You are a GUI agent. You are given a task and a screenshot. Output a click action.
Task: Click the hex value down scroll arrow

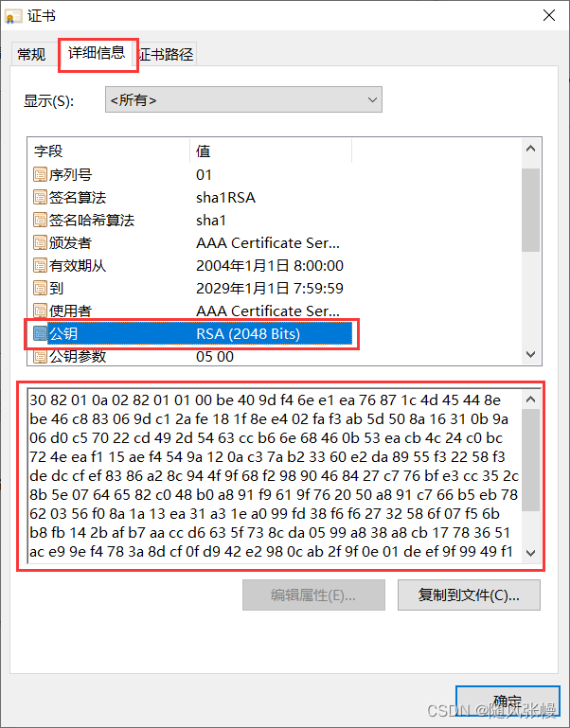tap(530, 553)
